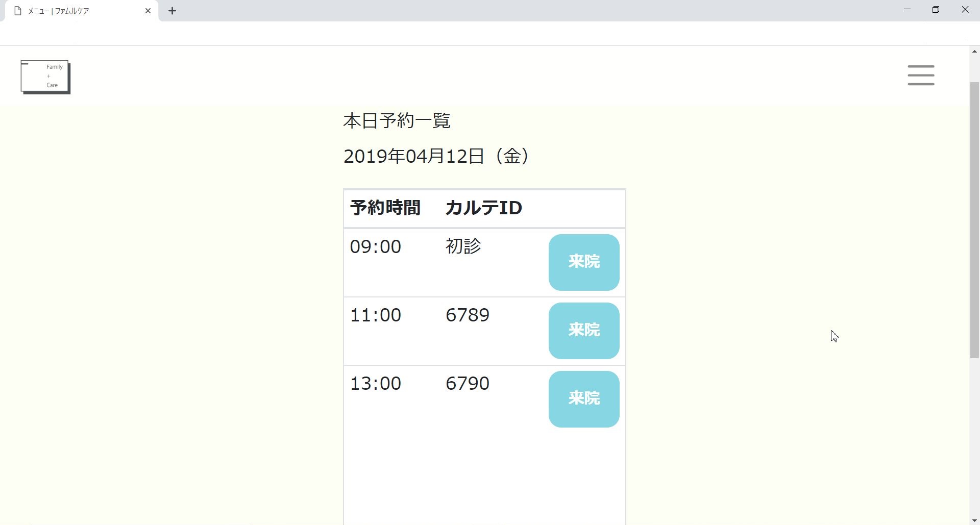Select the 09:00 appointment time
This screenshot has width=980, height=525.
[x=376, y=246]
